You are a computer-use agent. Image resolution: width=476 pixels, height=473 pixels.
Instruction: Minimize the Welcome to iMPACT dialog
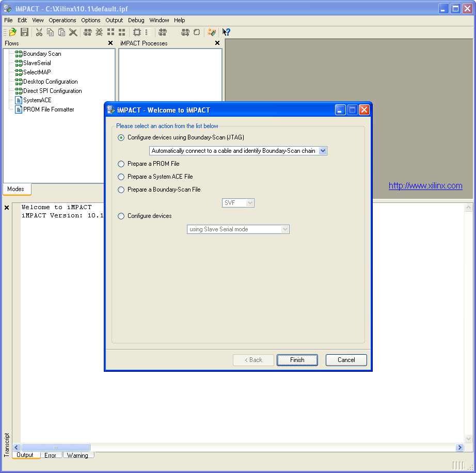pyautogui.click(x=340, y=110)
